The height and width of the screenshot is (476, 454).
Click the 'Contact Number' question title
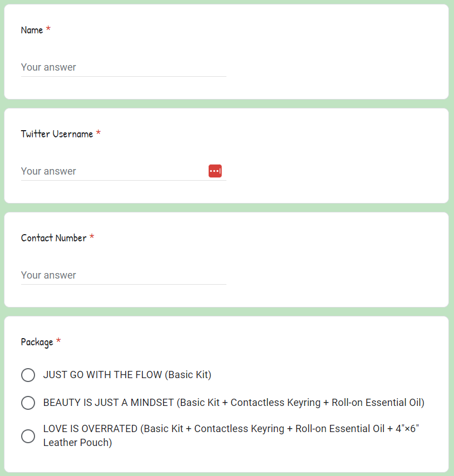[x=54, y=238]
